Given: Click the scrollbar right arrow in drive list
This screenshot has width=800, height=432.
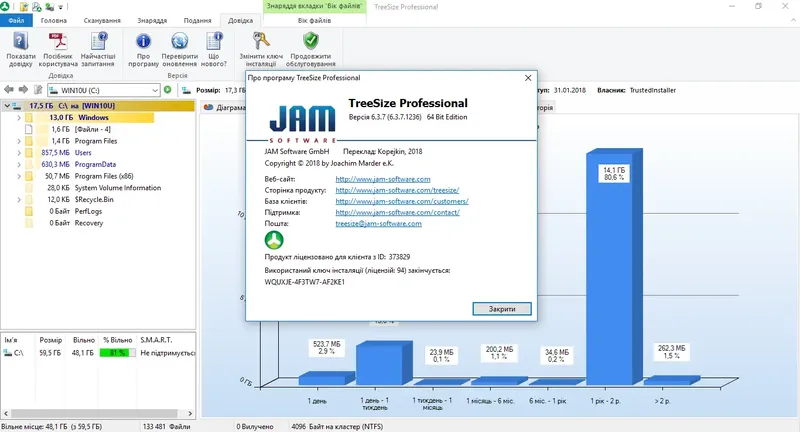Looking at the screenshot, I should (190, 414).
